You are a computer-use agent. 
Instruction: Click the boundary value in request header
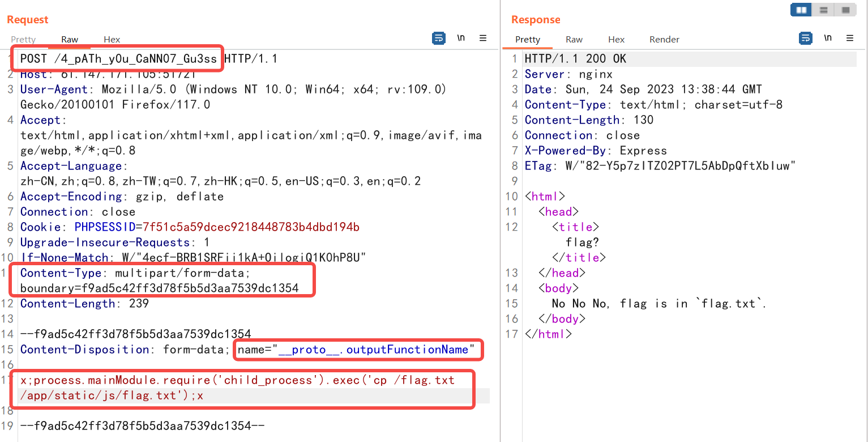(x=190, y=288)
